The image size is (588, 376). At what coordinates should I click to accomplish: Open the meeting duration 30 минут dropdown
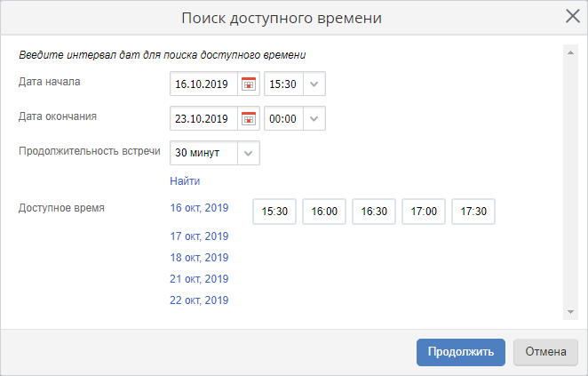pos(248,153)
